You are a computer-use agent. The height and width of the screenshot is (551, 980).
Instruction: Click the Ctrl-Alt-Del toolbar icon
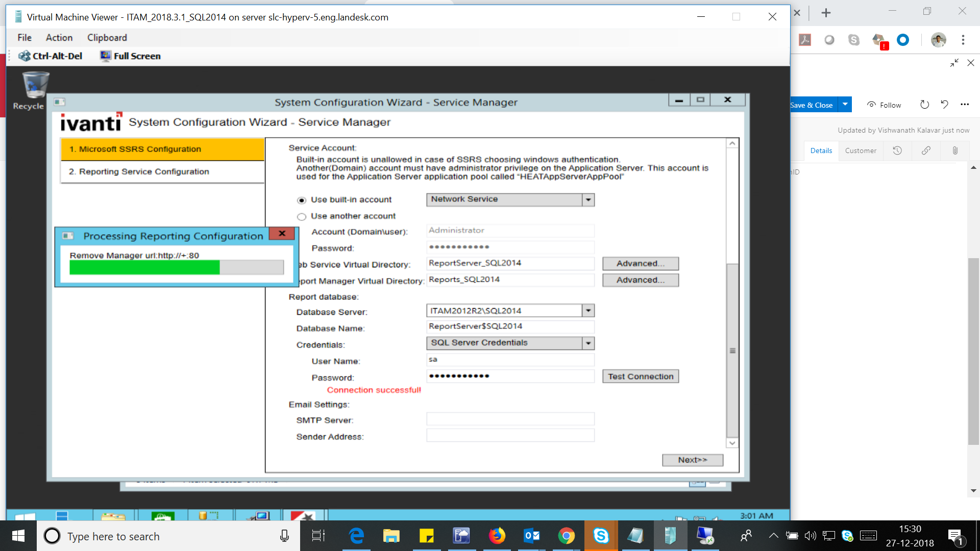[x=24, y=56]
